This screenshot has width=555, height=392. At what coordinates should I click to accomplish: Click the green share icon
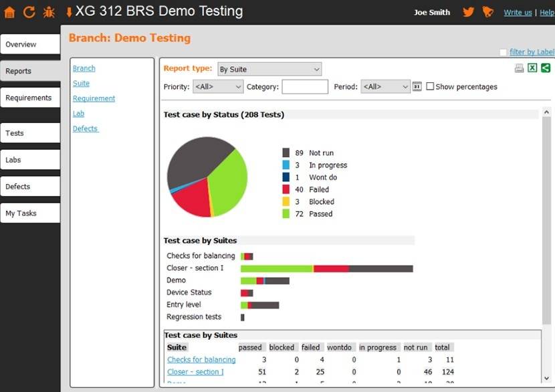click(546, 68)
